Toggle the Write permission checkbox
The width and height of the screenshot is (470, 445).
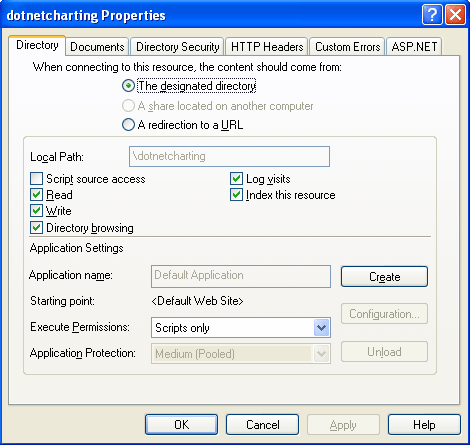[36, 211]
